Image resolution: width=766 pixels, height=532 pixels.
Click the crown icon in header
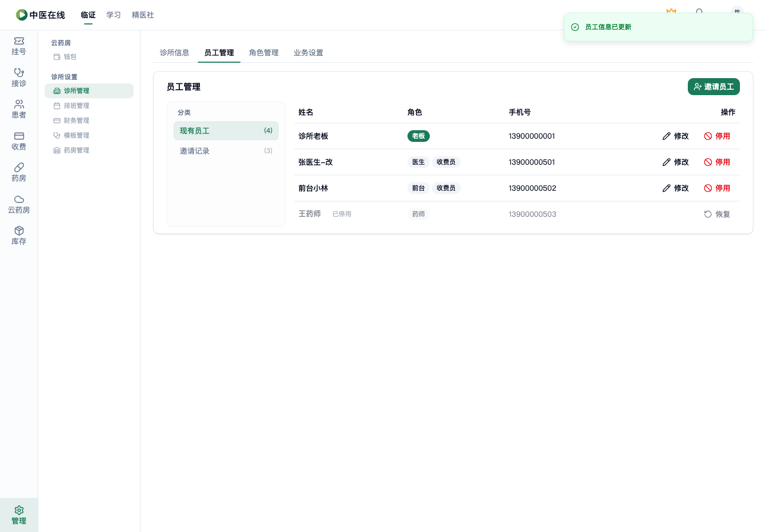(671, 10)
